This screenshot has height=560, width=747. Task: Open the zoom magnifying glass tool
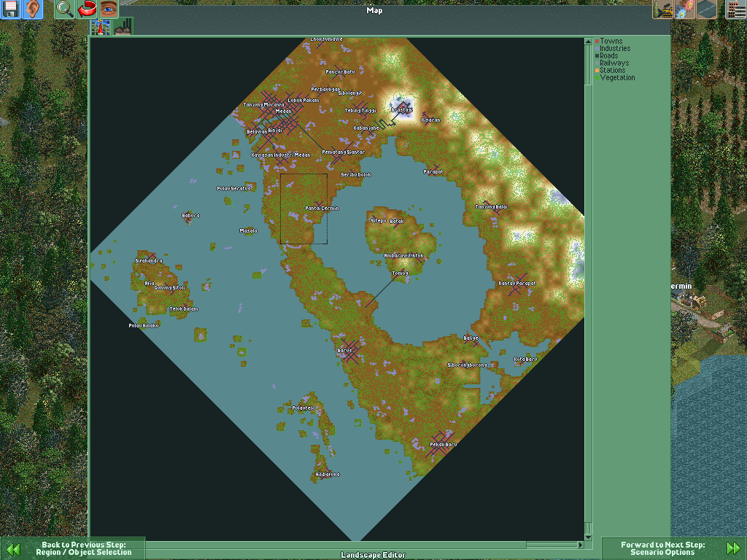click(64, 9)
